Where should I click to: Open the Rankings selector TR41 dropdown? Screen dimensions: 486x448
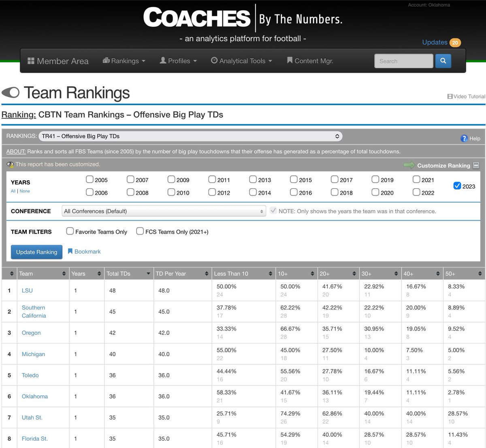tap(190, 136)
